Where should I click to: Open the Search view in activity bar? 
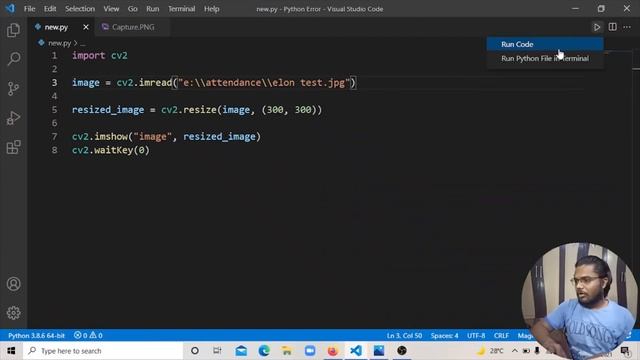pyautogui.click(x=13, y=59)
